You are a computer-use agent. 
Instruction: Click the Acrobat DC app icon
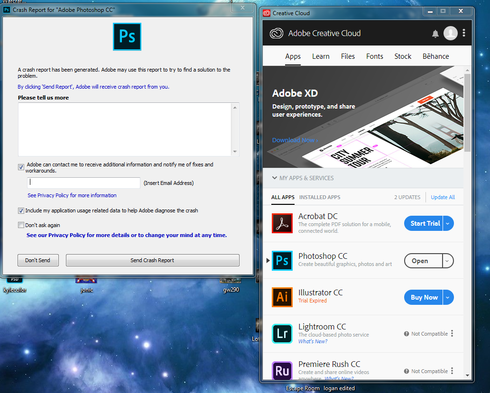point(282,223)
